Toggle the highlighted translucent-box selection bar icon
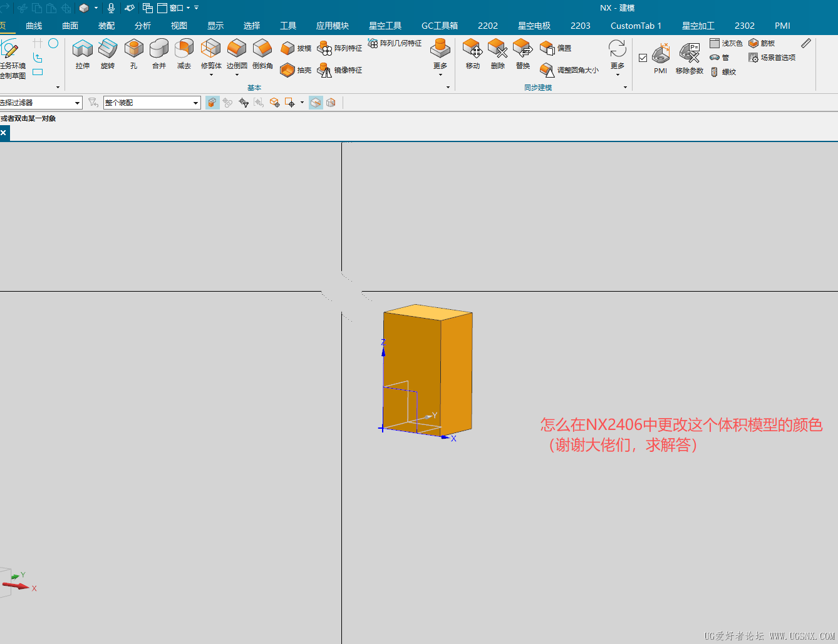The width and height of the screenshot is (838, 644). [x=316, y=103]
